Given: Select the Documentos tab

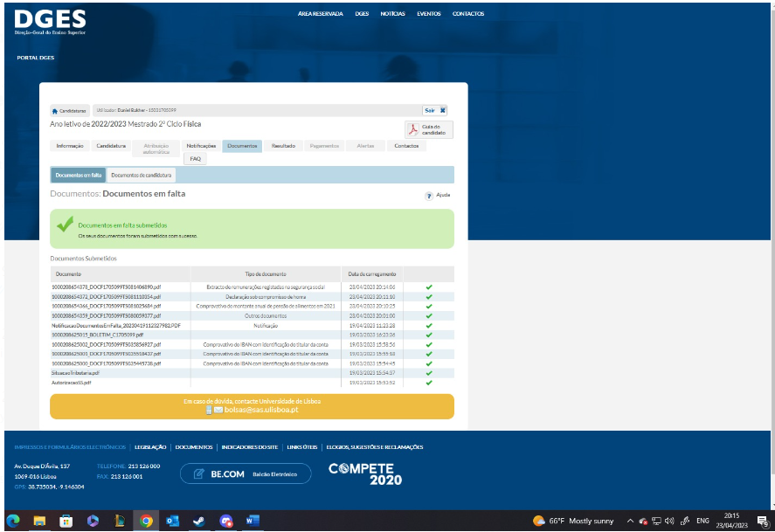Looking at the screenshot, I should click(x=242, y=146).
